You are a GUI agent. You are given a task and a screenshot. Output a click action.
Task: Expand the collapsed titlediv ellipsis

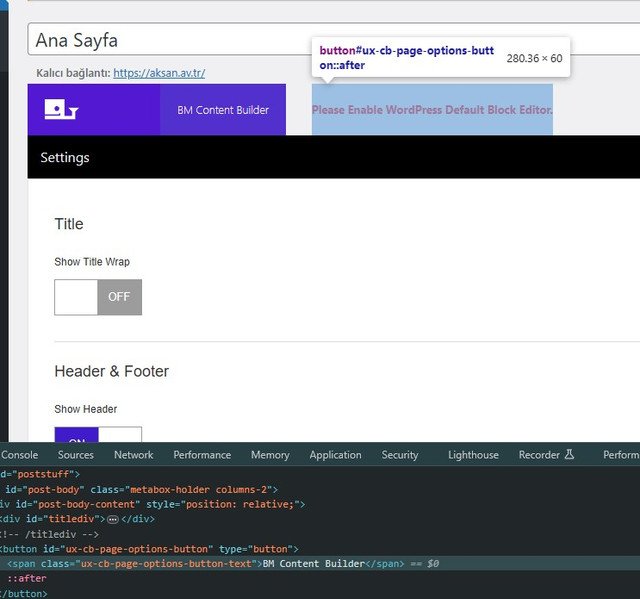tap(113, 519)
